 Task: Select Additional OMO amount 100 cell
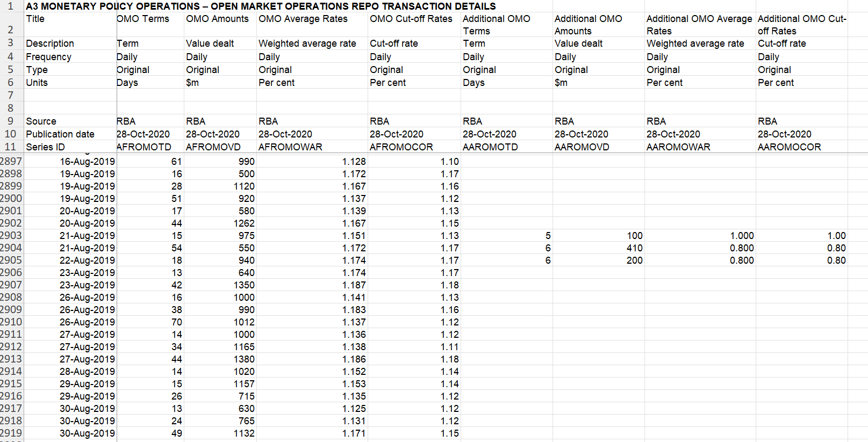click(x=599, y=235)
